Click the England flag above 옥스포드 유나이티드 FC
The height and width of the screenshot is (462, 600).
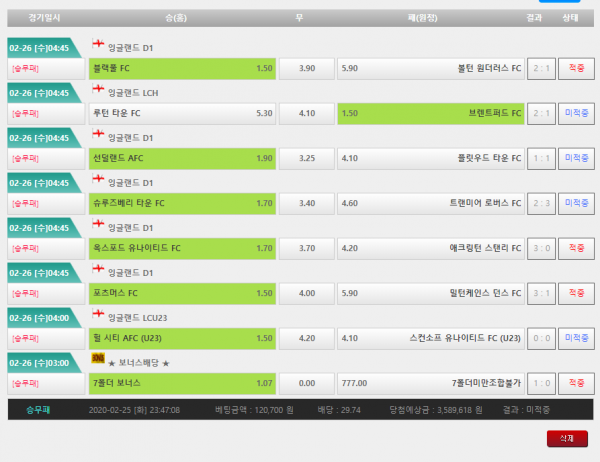click(x=97, y=226)
